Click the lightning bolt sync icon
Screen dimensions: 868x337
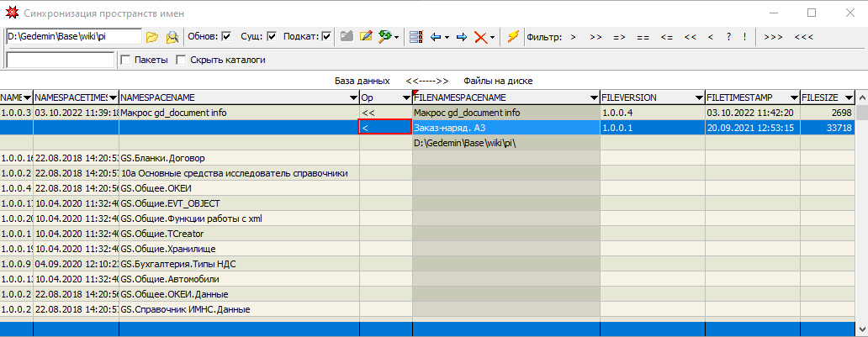tap(512, 37)
